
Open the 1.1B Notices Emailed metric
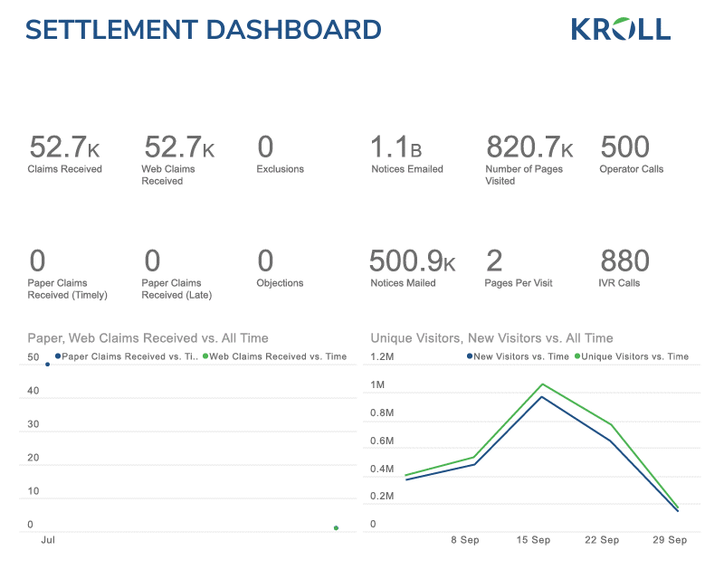pos(406,154)
